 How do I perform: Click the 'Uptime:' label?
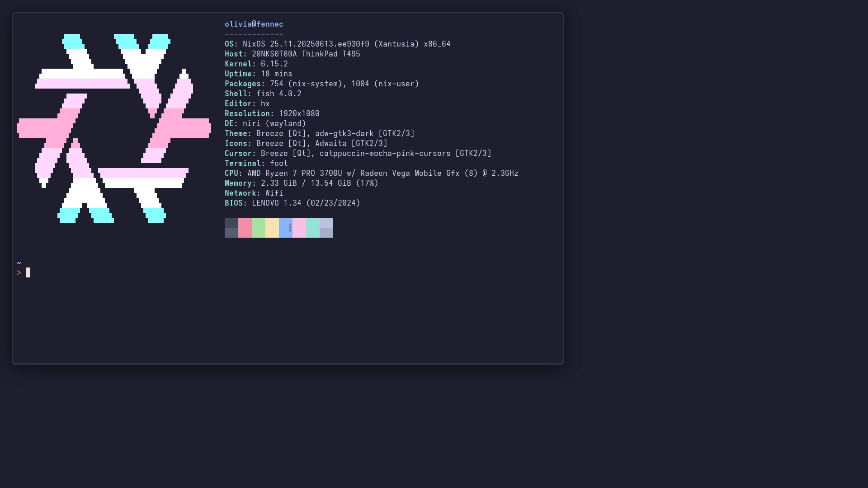(241, 74)
